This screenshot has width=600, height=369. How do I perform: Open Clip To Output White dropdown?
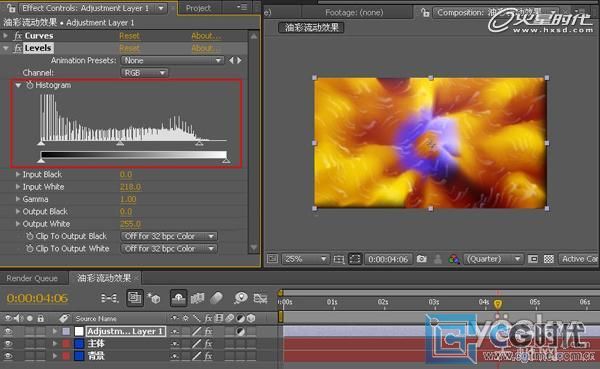point(169,248)
